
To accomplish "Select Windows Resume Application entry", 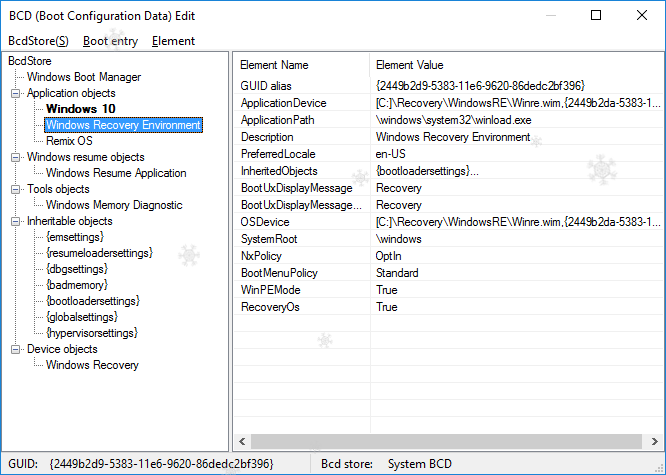I will click(x=116, y=173).
